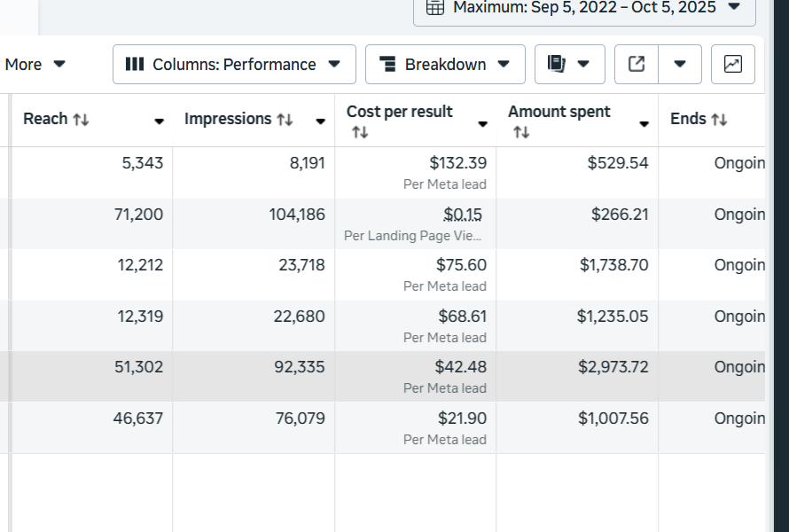Open Impressions column options caret
789x532 pixels.
pos(321,122)
